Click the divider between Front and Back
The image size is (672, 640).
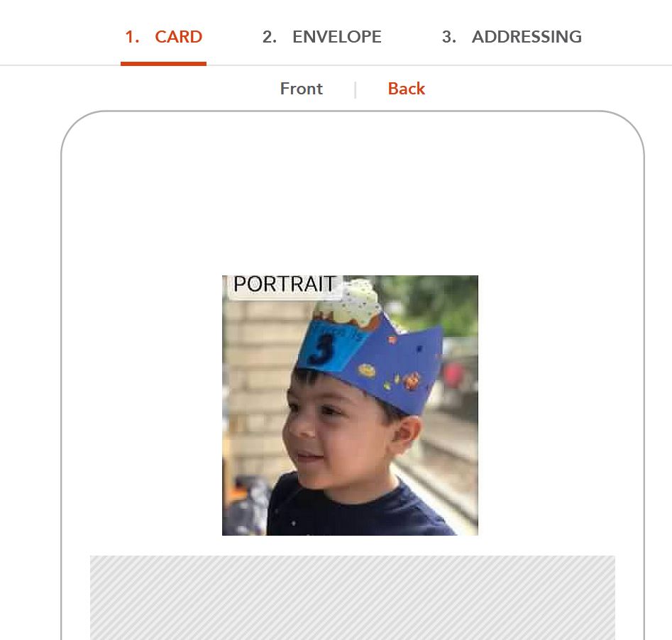pyautogui.click(x=356, y=89)
